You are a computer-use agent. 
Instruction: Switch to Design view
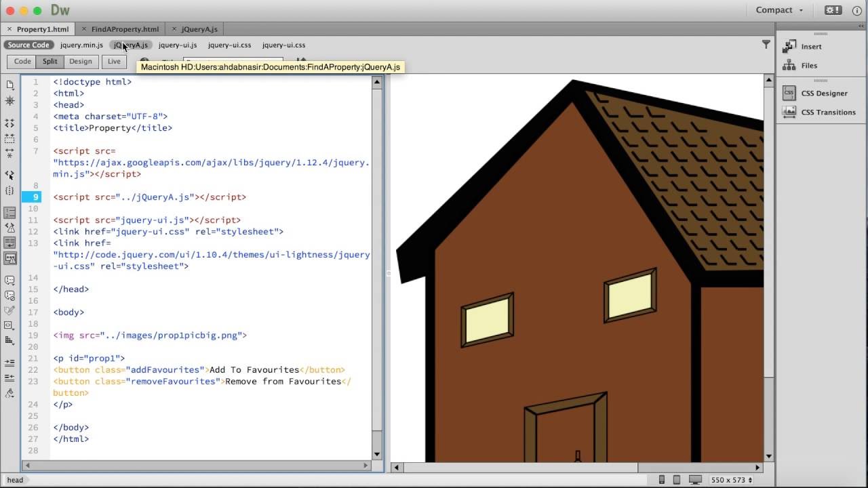coord(80,62)
